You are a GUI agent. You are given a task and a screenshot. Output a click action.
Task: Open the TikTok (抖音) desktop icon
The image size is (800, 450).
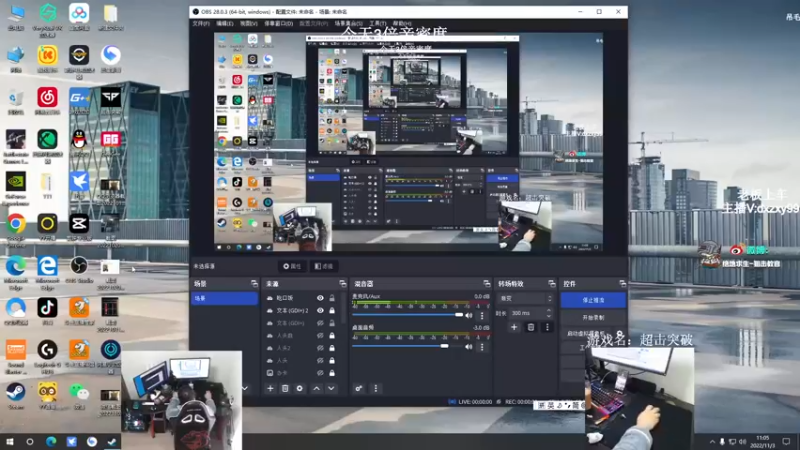pyautogui.click(x=47, y=308)
